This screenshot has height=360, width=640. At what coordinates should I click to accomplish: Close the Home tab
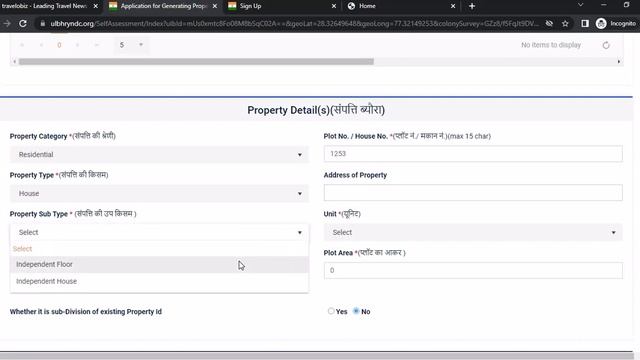(453, 6)
